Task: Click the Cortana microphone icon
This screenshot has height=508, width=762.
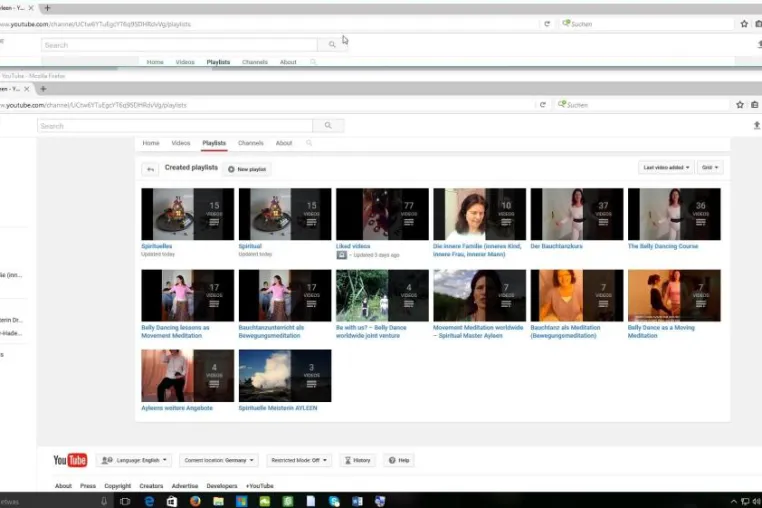Action: click(x=104, y=501)
